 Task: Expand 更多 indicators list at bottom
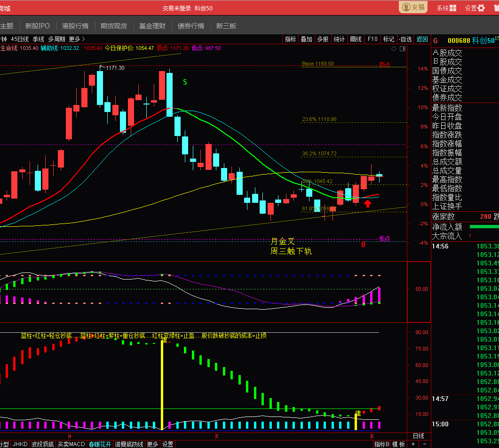(152, 444)
